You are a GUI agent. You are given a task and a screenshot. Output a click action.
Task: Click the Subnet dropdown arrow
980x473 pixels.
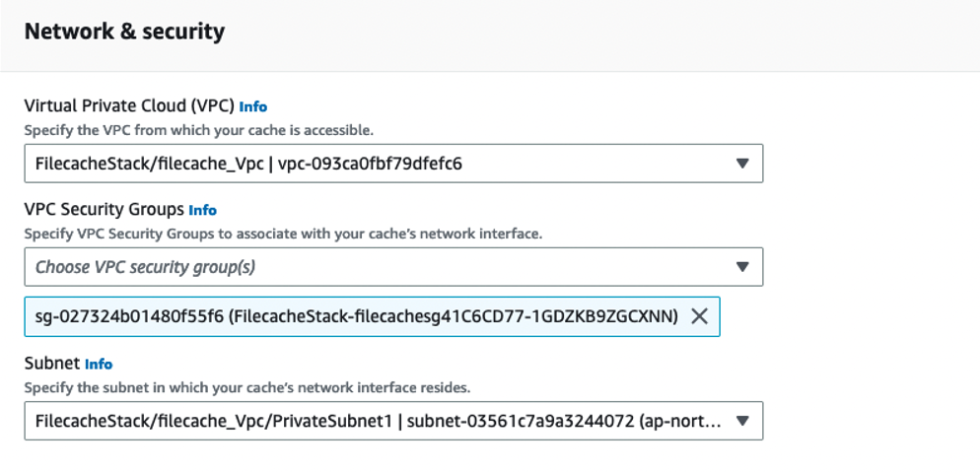pos(742,422)
